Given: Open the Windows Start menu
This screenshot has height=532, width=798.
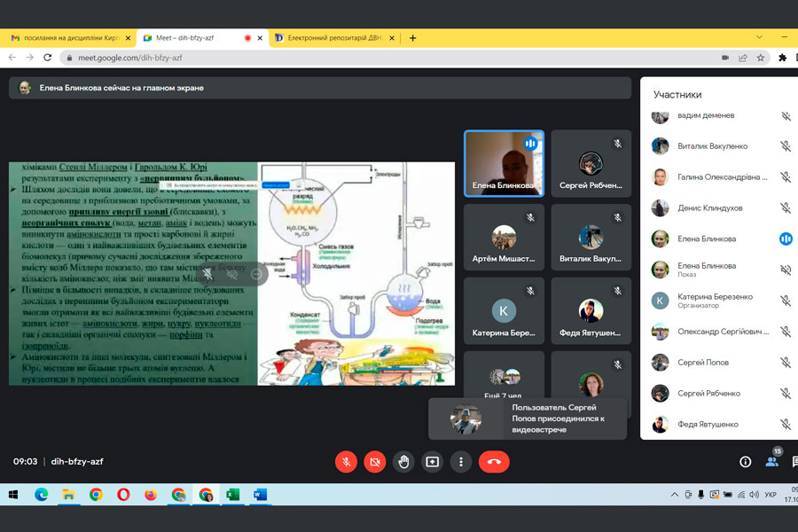Looking at the screenshot, I should tap(13, 495).
